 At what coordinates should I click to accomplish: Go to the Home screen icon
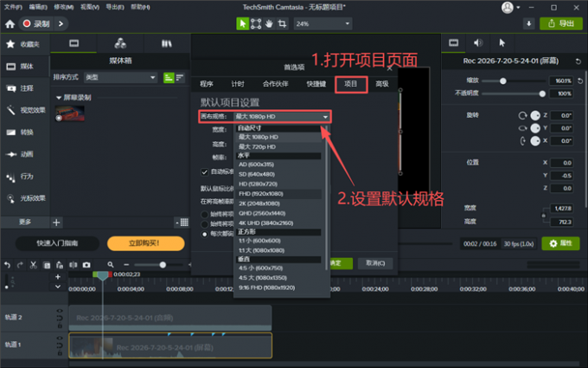[x=10, y=24]
